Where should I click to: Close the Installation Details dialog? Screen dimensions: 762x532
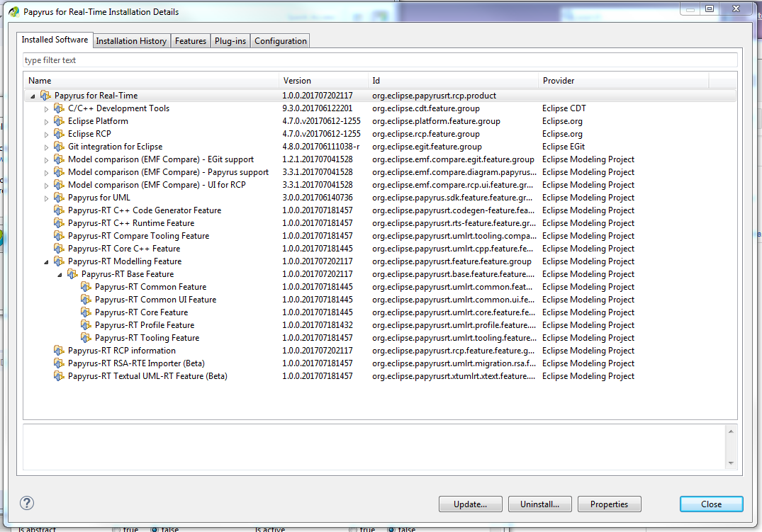click(x=711, y=504)
